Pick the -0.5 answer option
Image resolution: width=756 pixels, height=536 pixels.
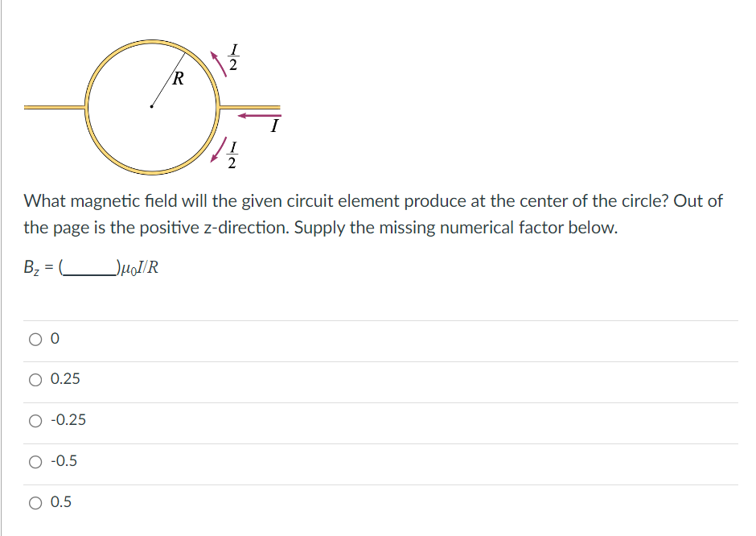point(34,461)
